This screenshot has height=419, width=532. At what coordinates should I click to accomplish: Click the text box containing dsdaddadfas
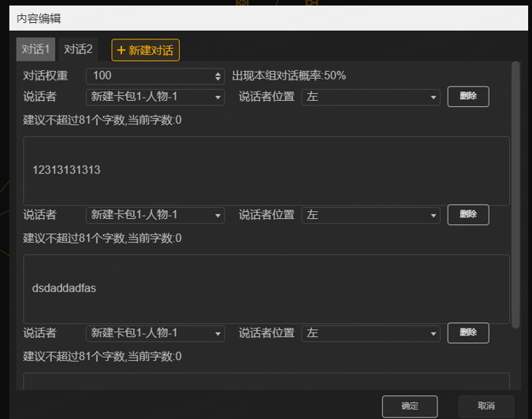[x=266, y=289]
